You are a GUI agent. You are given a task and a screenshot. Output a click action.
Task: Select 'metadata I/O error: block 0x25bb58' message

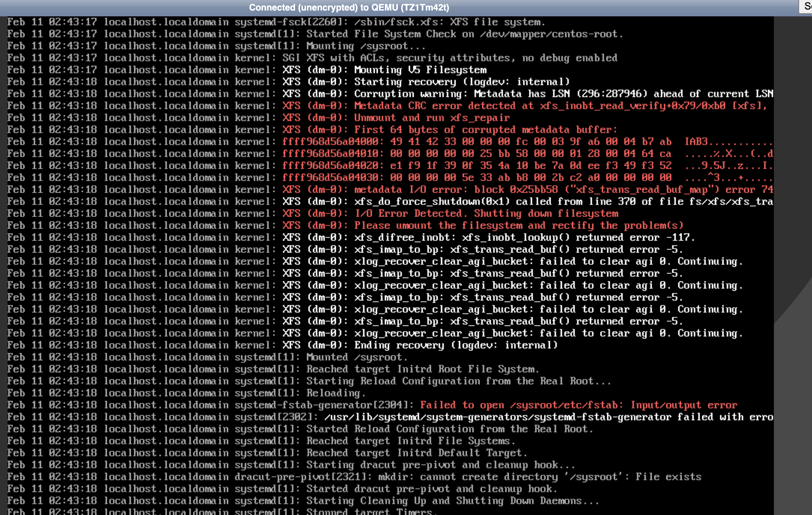[x=564, y=189]
